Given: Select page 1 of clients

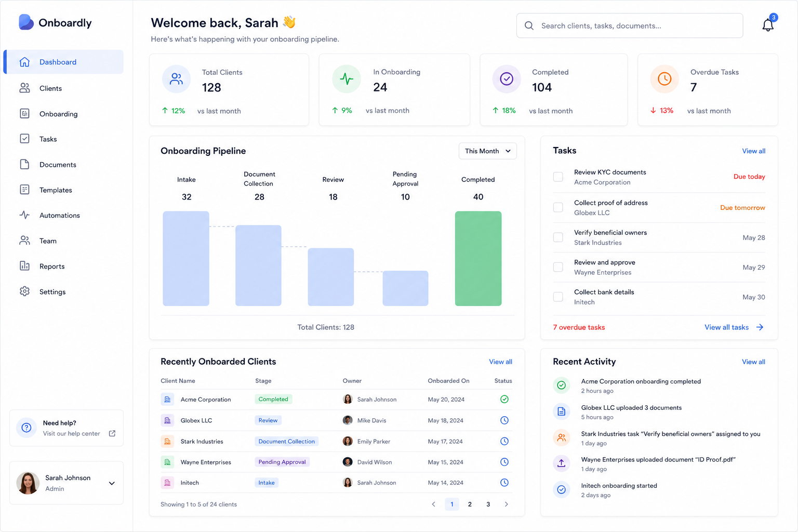Looking at the screenshot, I should [452, 504].
